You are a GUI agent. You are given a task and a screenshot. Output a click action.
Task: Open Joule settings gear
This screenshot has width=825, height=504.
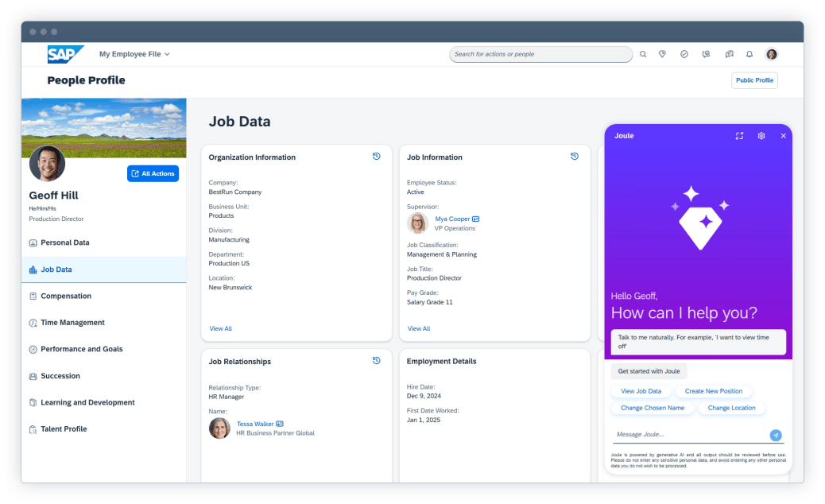[x=761, y=136]
